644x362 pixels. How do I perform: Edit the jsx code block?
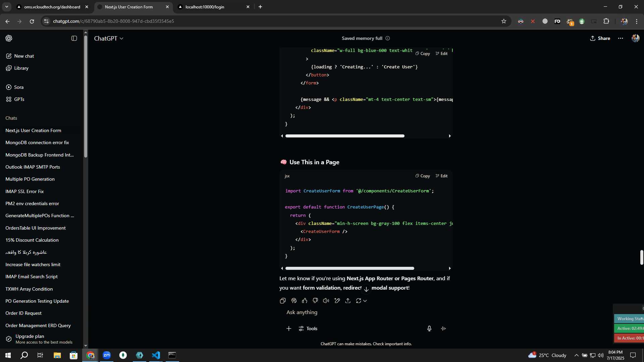441,176
